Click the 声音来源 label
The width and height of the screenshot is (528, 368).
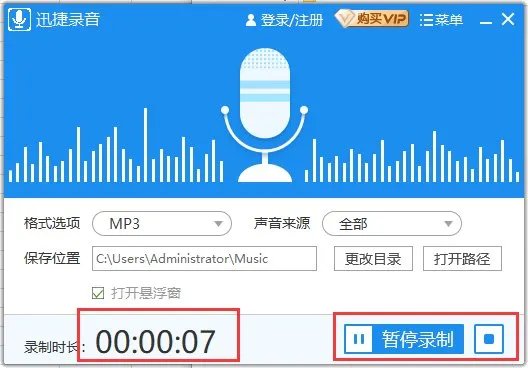[x=282, y=223]
